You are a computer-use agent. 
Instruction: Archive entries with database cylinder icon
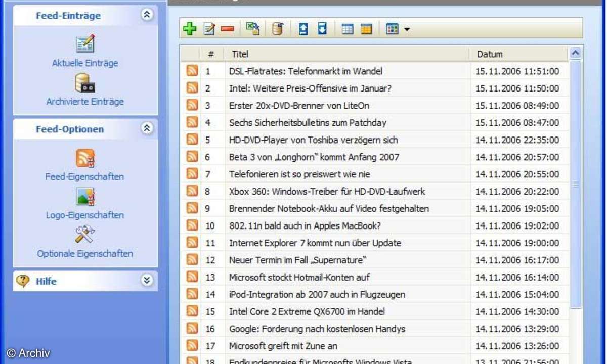click(x=277, y=29)
